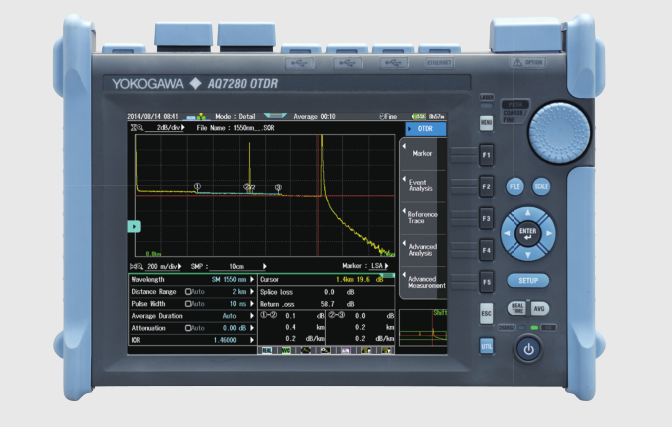Screen dimensions: 672x427
Task: Expand the Marker LSA selector arrow
Action: click(386, 266)
